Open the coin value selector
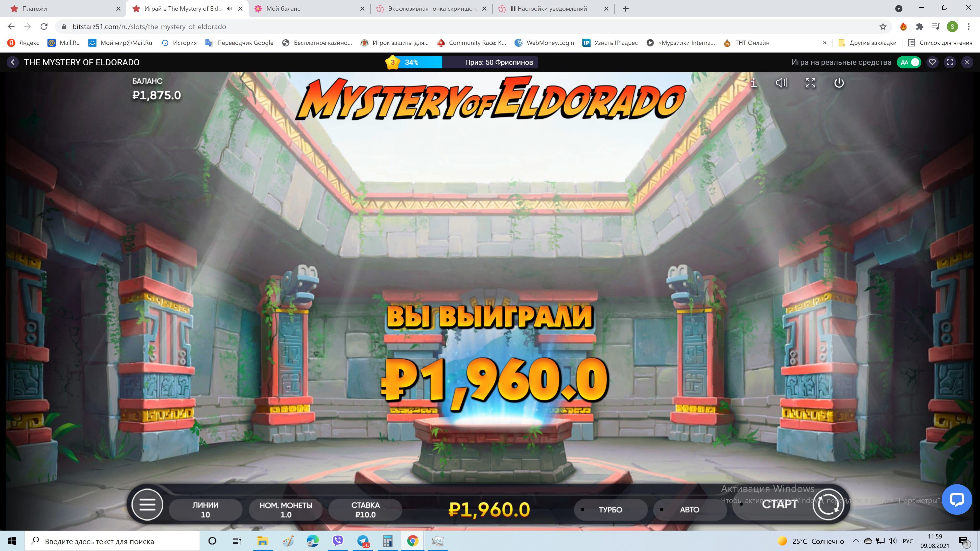Viewport: 980px width, 551px height. [286, 510]
